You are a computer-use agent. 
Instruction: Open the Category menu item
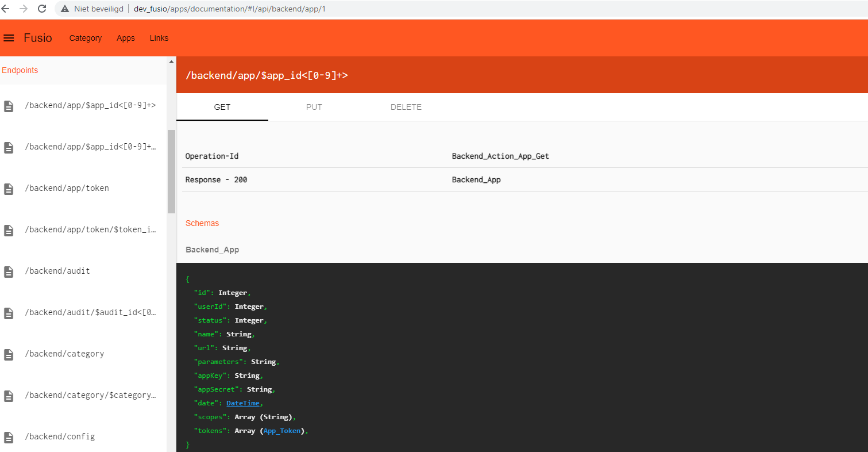click(x=85, y=38)
